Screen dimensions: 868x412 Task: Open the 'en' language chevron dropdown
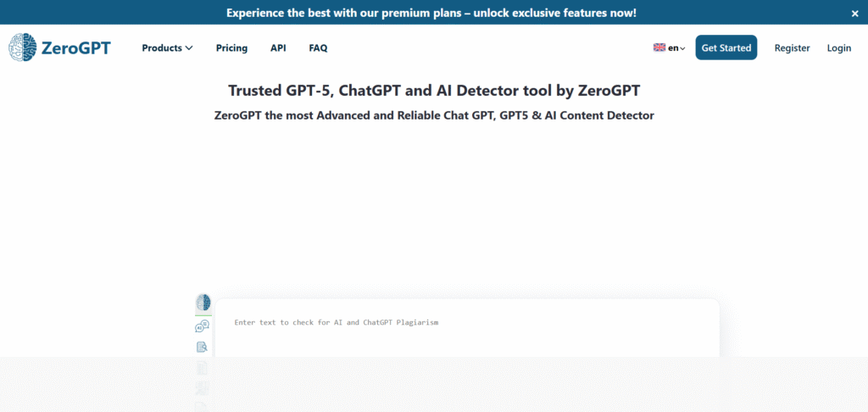(682, 49)
